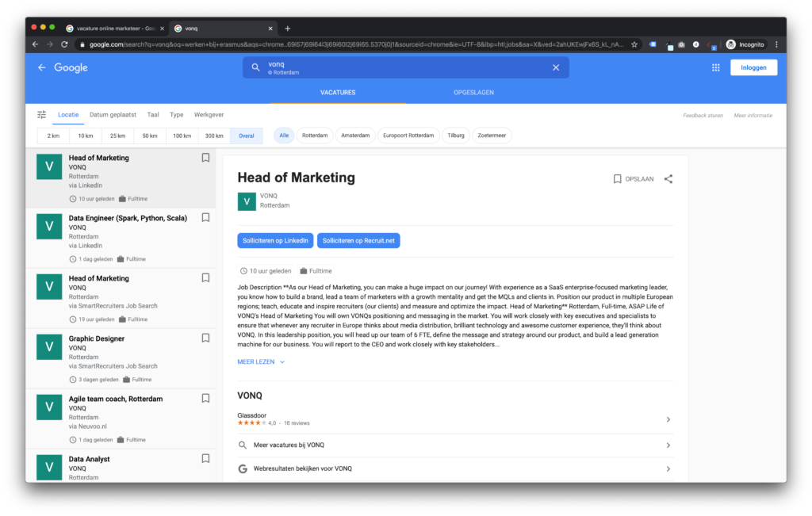Select the 2 km distance option
Image resolution: width=812 pixels, height=516 pixels.
[x=53, y=136]
